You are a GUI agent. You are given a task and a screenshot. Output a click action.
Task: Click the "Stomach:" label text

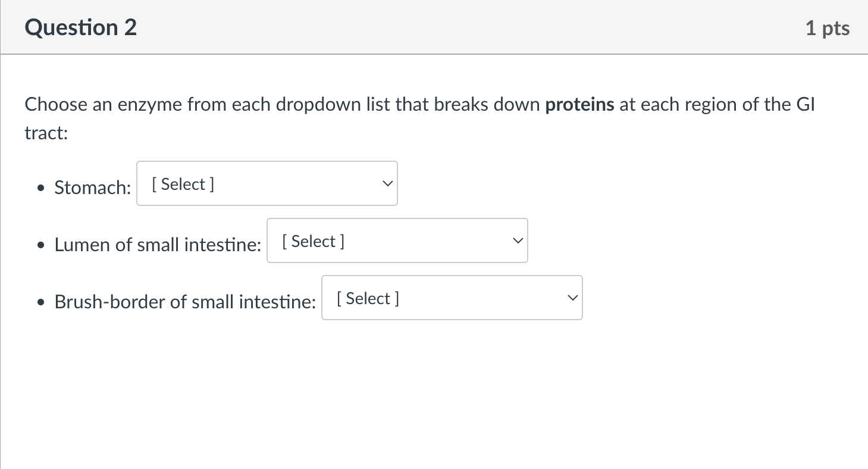[93, 188]
